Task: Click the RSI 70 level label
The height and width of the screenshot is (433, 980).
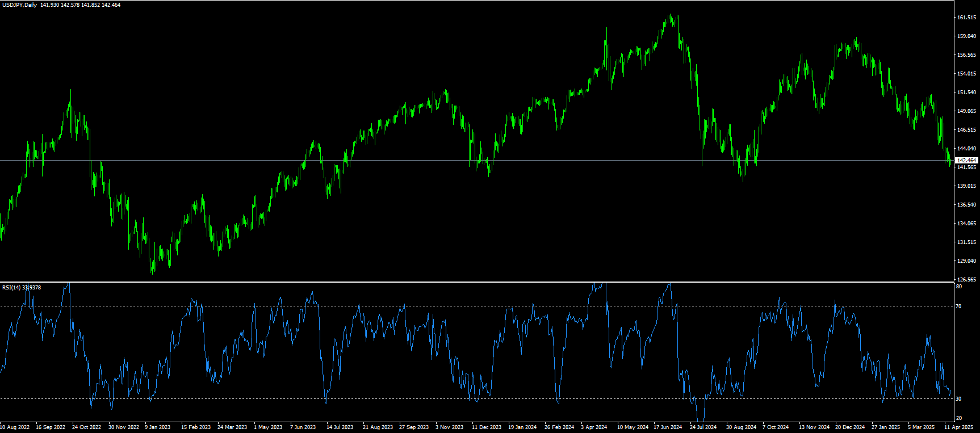Action: pos(958,306)
